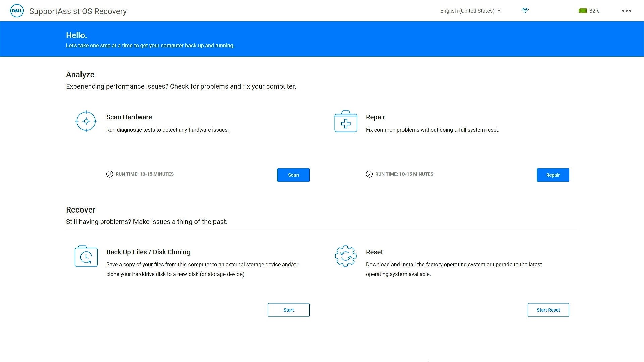Open the three-dot overflow menu
The image size is (644, 362).
point(627,10)
